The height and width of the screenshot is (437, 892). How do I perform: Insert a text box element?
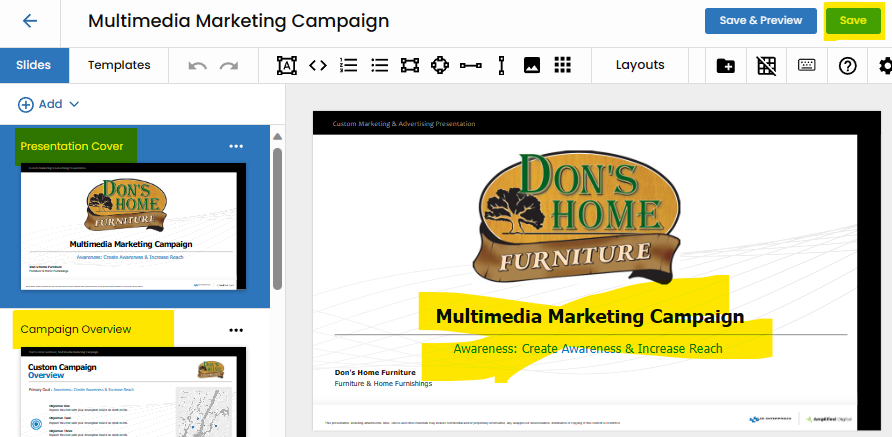coord(287,66)
